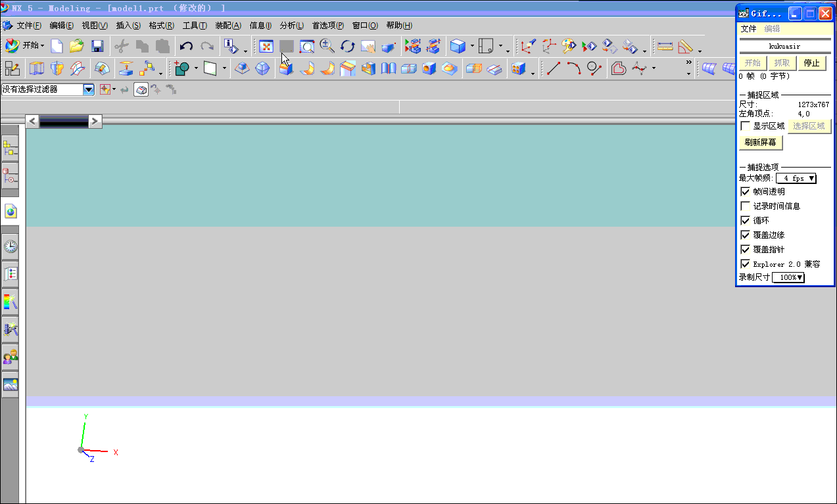Enable the 记录时间信息 checkbox
This screenshot has height=504, width=837.
(x=745, y=206)
